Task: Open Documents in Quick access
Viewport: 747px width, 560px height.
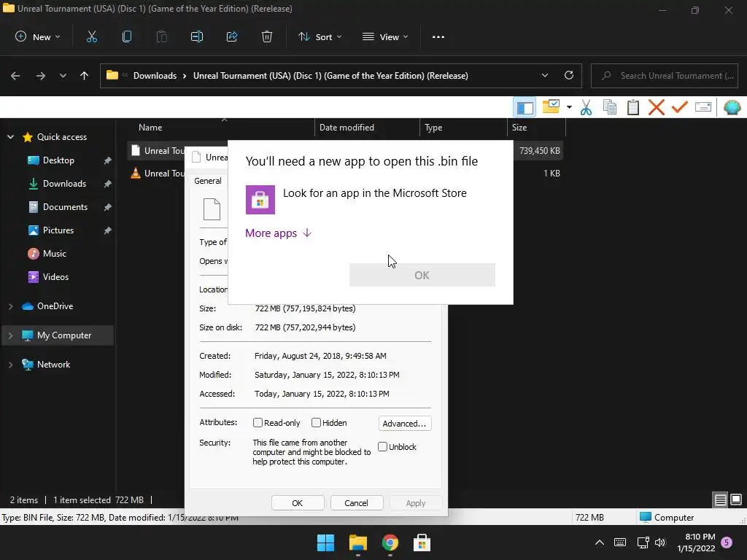Action: point(65,207)
